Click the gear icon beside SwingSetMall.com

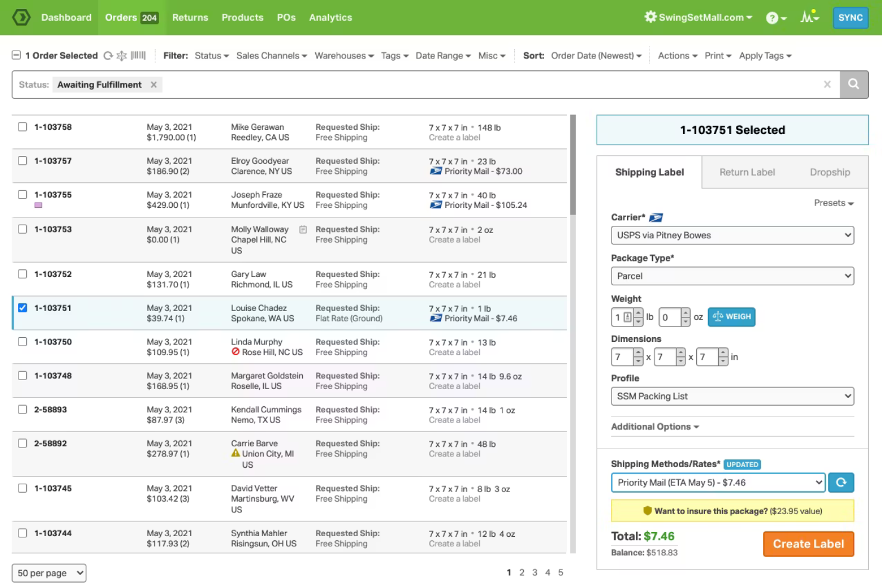click(x=650, y=17)
